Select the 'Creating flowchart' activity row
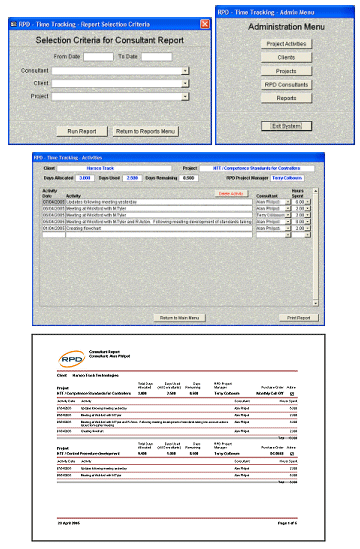The height and width of the screenshot is (549, 360). click(x=159, y=228)
